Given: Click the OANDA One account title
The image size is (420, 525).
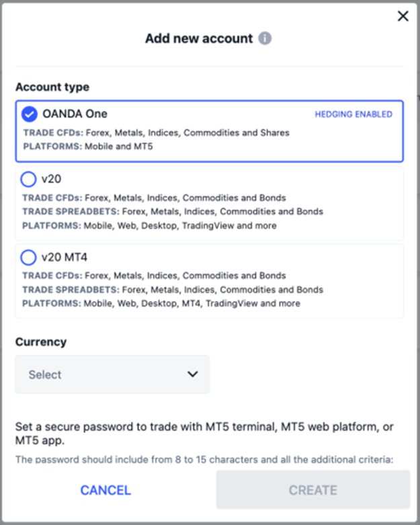Looking at the screenshot, I should pos(75,114).
